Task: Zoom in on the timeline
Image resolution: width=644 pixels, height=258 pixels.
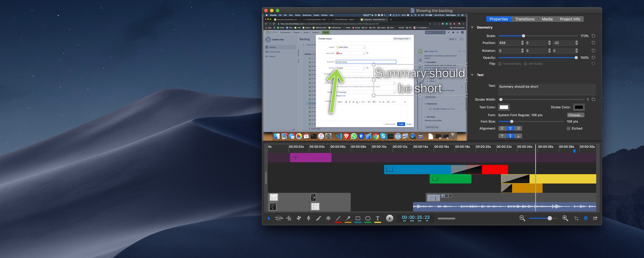Action: [565, 218]
